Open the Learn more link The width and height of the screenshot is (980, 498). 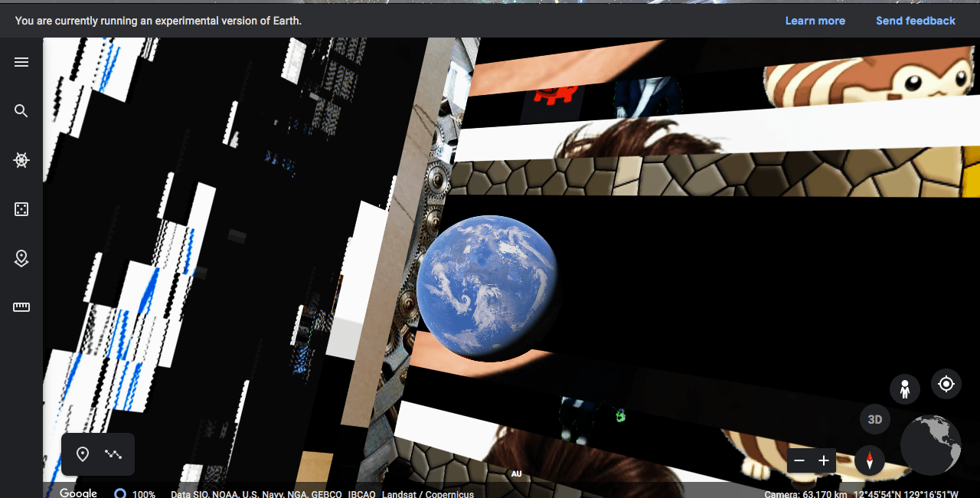point(815,21)
